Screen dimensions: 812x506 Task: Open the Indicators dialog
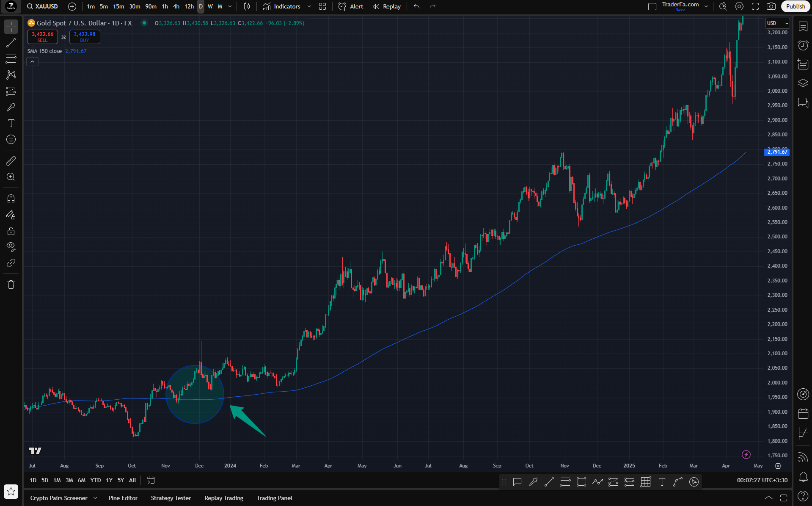pos(281,6)
